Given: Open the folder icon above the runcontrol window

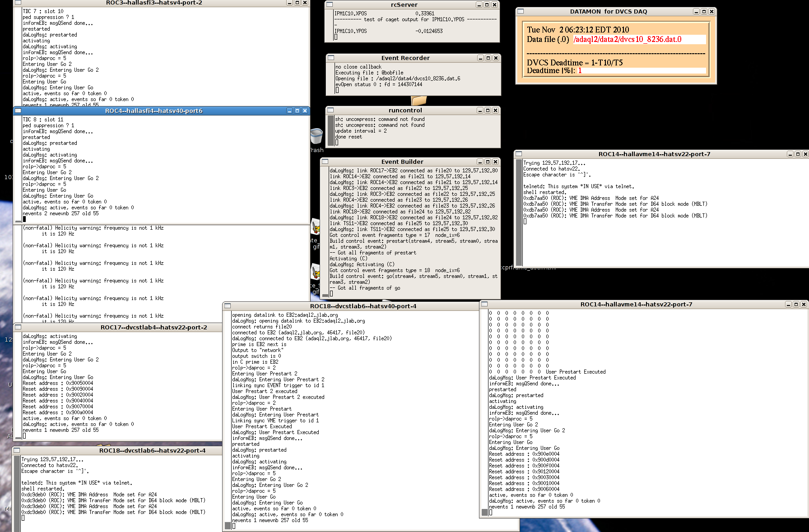Looking at the screenshot, I should (419, 100).
